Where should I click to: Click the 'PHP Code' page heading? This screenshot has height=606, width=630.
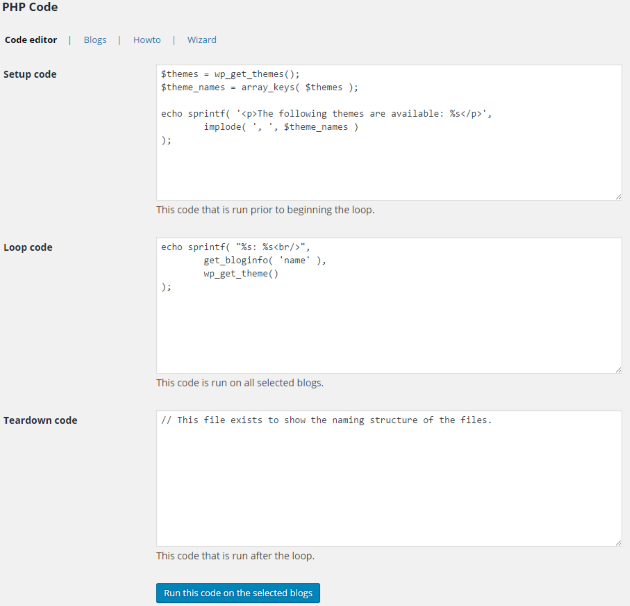pyautogui.click(x=30, y=7)
